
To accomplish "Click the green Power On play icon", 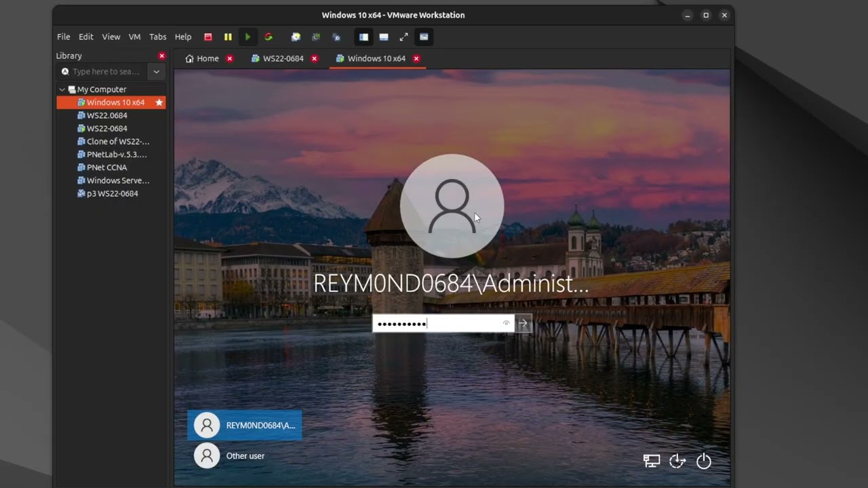I will (x=248, y=37).
